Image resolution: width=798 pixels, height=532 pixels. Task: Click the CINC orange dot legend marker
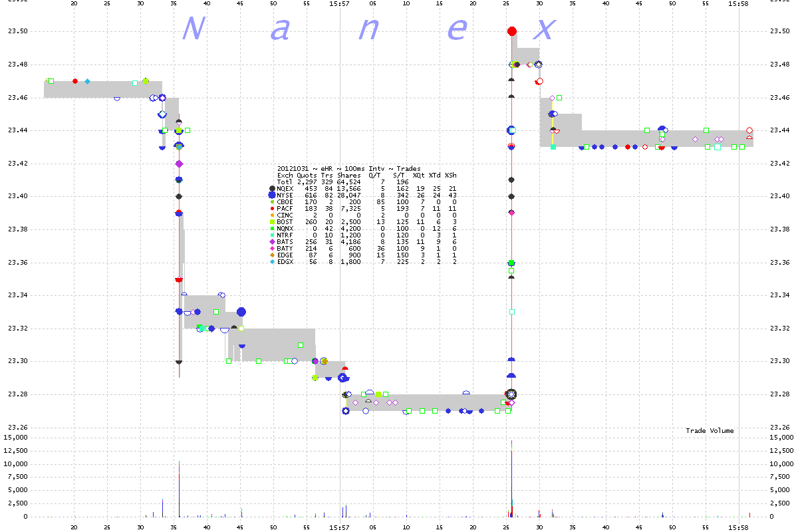coord(272,215)
